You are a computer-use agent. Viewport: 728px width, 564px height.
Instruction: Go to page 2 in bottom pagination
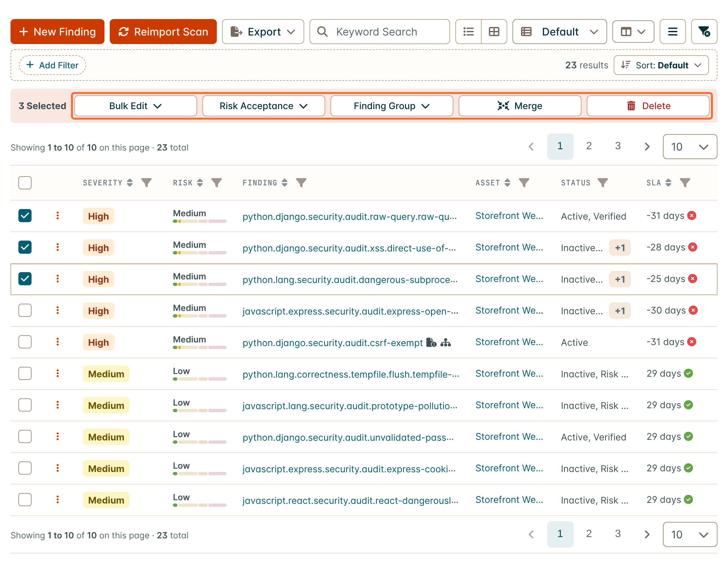click(x=589, y=534)
